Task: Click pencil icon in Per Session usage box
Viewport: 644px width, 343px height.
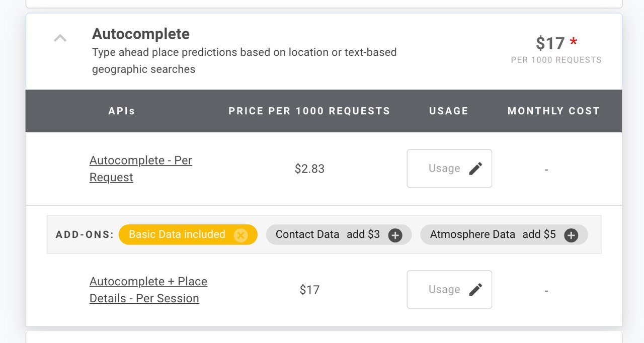Action: [x=475, y=290]
